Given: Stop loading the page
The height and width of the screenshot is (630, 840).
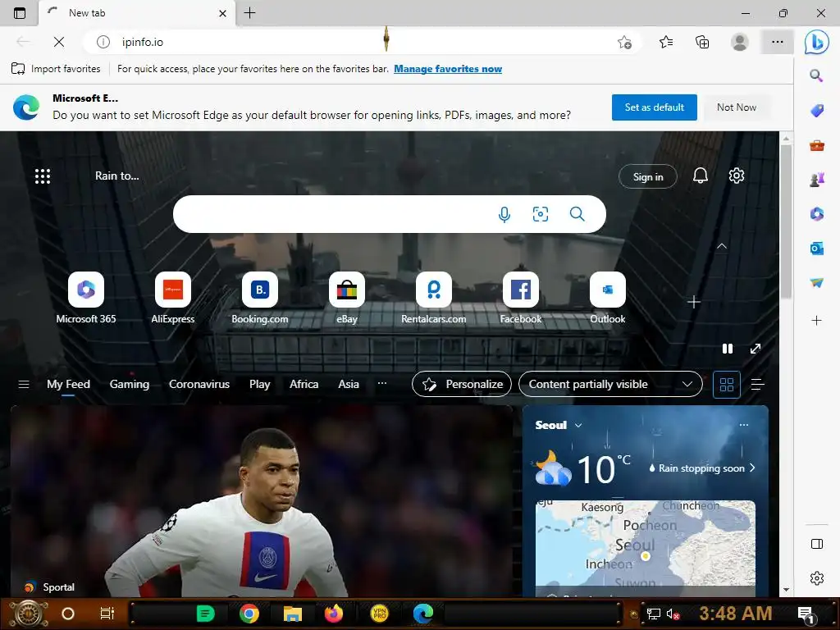Looking at the screenshot, I should [59, 42].
